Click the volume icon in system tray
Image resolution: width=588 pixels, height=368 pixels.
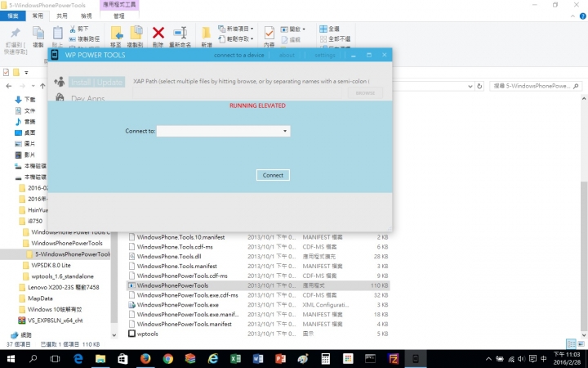(x=521, y=359)
